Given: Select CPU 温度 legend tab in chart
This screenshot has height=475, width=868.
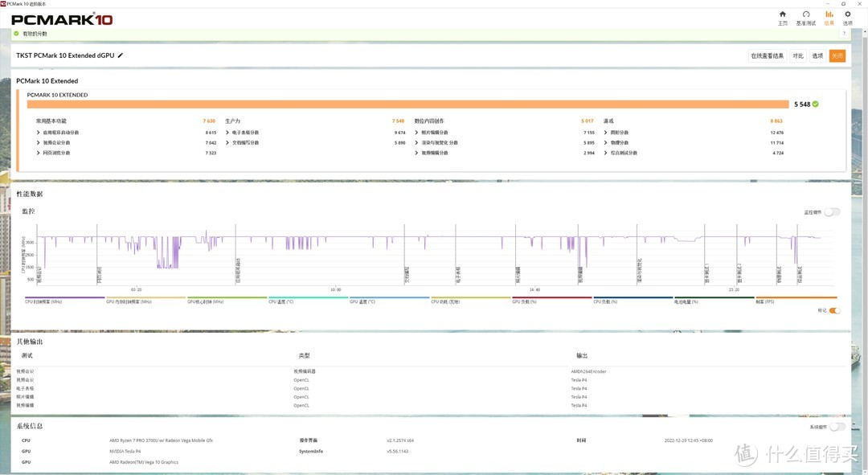Looking at the screenshot, I should coord(307,300).
